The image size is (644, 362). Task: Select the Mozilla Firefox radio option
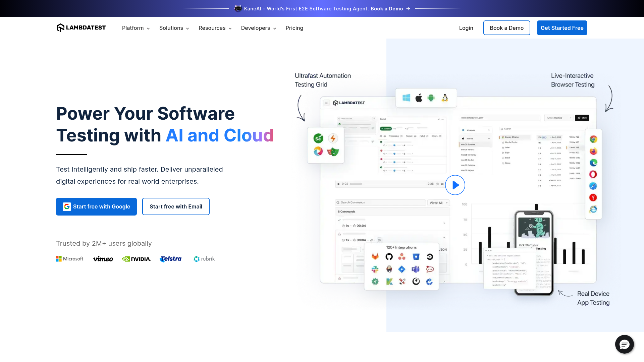[x=503, y=142]
